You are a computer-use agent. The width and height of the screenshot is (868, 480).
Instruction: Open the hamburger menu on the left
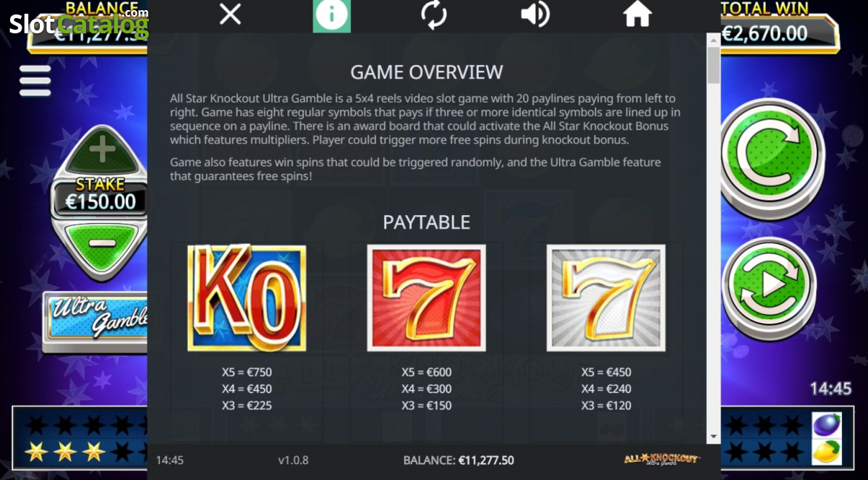tap(35, 80)
